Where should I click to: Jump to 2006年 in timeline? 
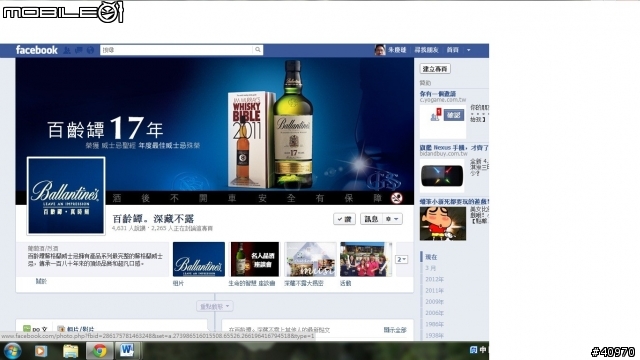434,313
